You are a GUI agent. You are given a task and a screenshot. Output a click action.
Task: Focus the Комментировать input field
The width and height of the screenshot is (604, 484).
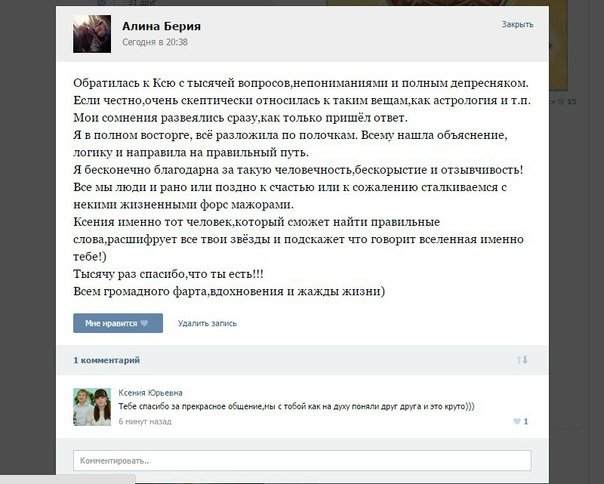tap(302, 460)
